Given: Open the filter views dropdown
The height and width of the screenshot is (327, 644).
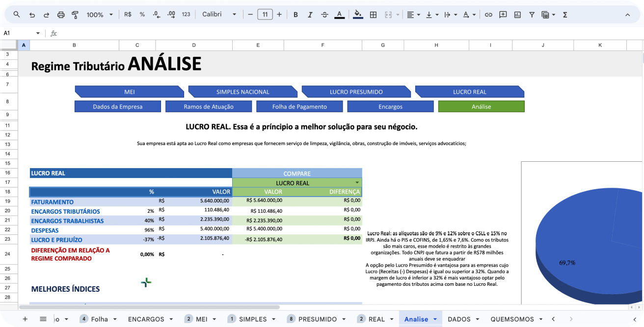Looking at the screenshot, I should (x=548, y=15).
